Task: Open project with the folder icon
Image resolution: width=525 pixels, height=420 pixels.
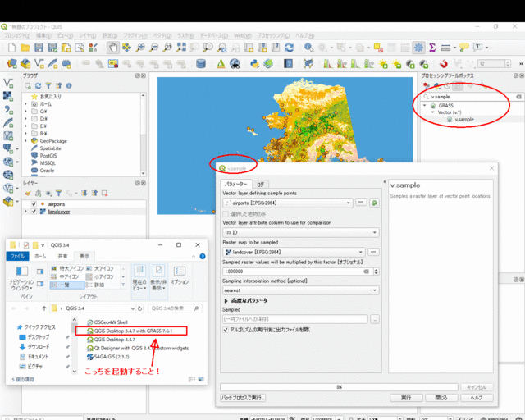Action: pos(25,48)
